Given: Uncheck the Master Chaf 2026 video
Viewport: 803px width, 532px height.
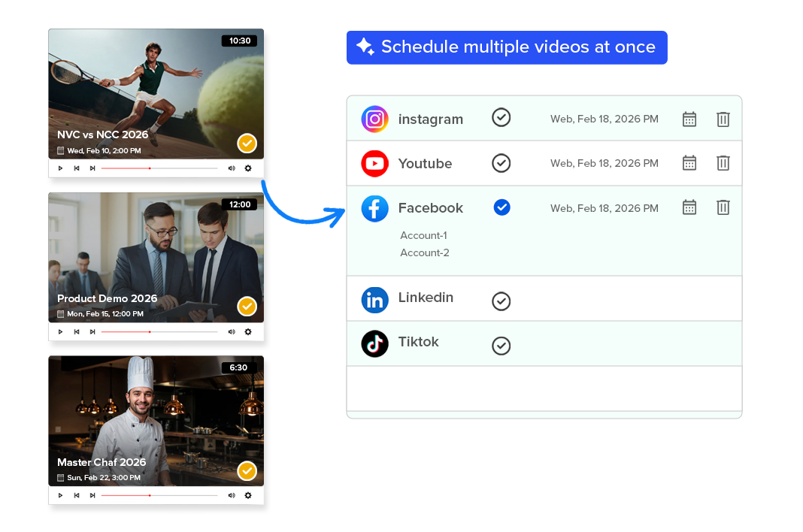Looking at the screenshot, I should point(247,471).
